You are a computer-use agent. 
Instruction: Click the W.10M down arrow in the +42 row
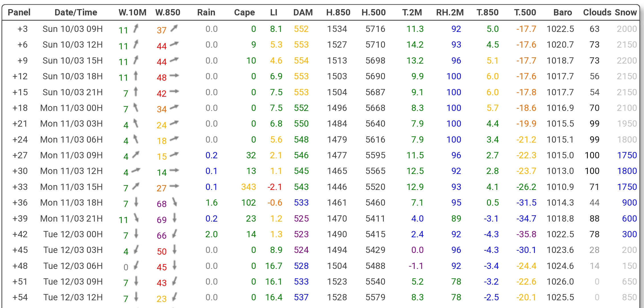(x=136, y=234)
